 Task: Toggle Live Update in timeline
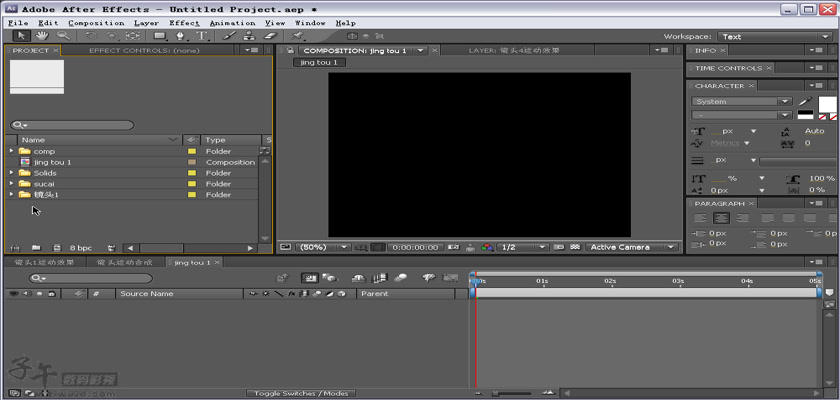309,278
